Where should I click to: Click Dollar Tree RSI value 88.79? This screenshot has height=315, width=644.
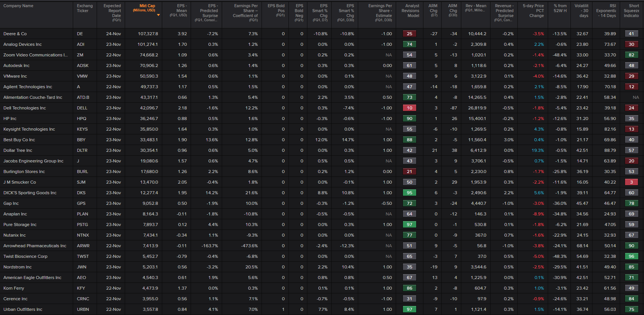click(x=610, y=150)
